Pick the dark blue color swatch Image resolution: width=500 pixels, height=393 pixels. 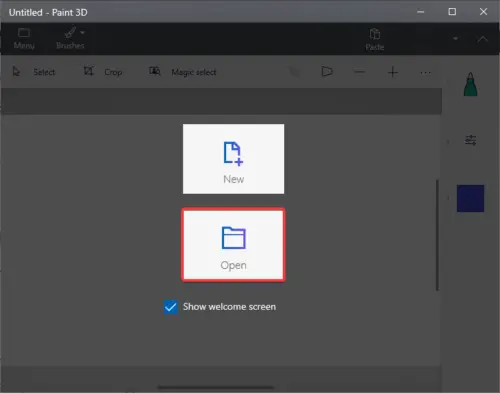point(470,198)
